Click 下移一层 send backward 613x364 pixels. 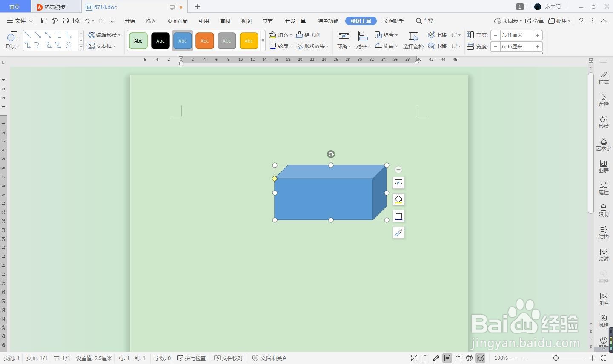pos(444,46)
